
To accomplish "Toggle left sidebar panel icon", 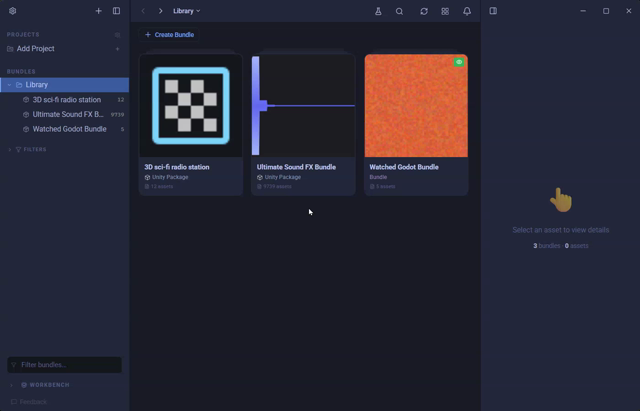I will 116,11.
